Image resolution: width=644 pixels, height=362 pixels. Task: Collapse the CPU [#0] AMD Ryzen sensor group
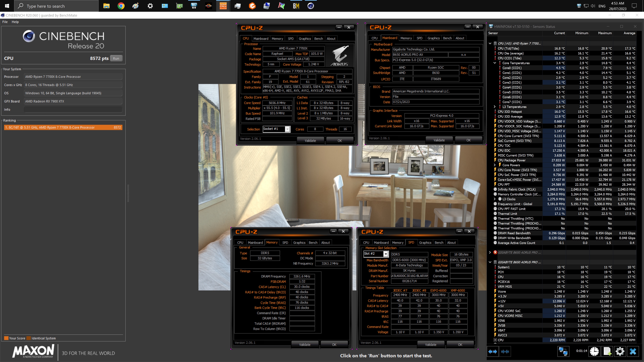pos(490,43)
